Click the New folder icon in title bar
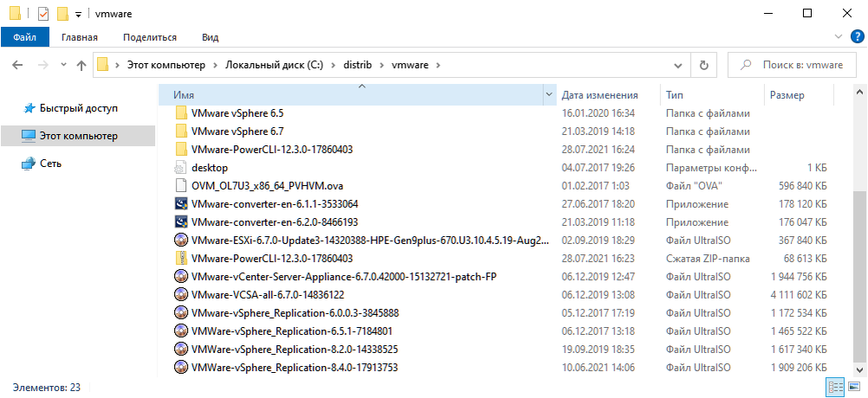 tap(62, 13)
